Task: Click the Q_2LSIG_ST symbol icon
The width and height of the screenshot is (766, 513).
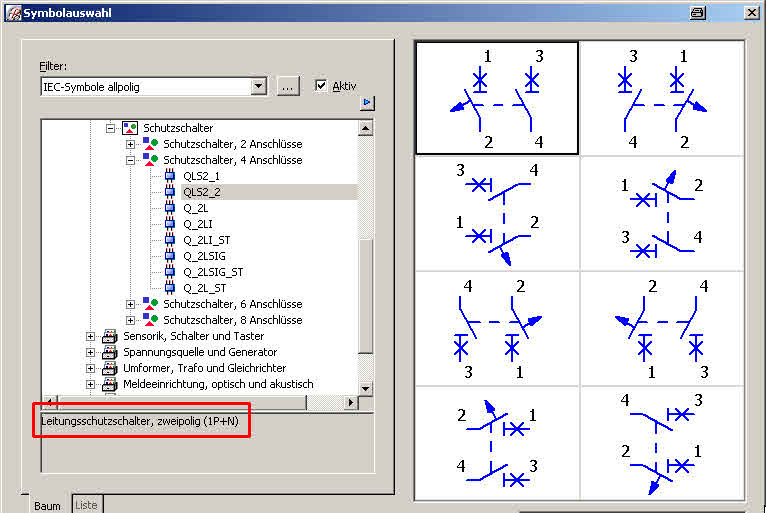Action: pos(170,272)
